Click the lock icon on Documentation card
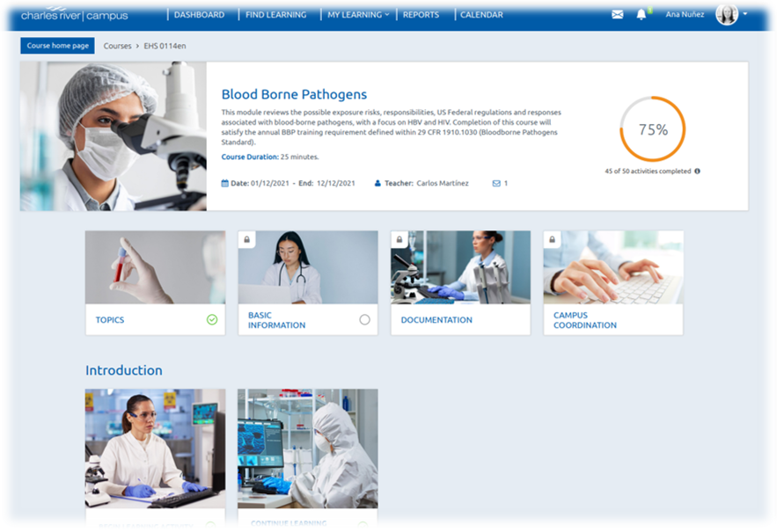This screenshot has height=532, width=777. point(399,239)
